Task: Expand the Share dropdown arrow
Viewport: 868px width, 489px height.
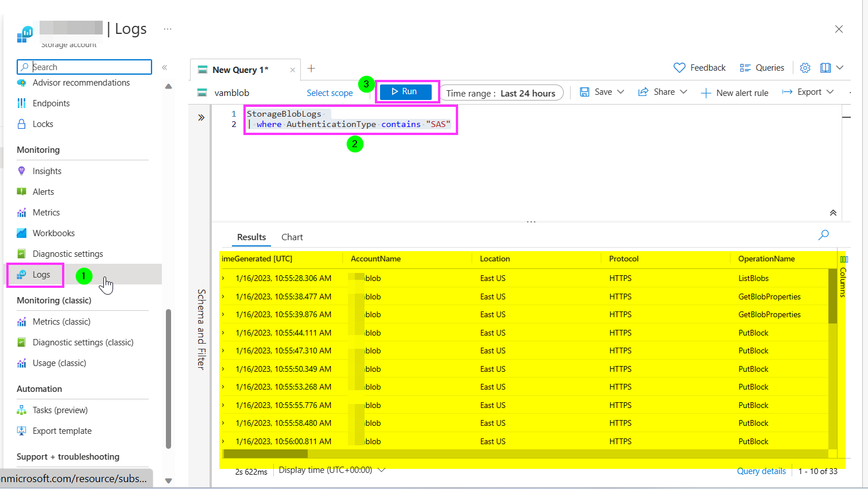Action: coord(683,92)
